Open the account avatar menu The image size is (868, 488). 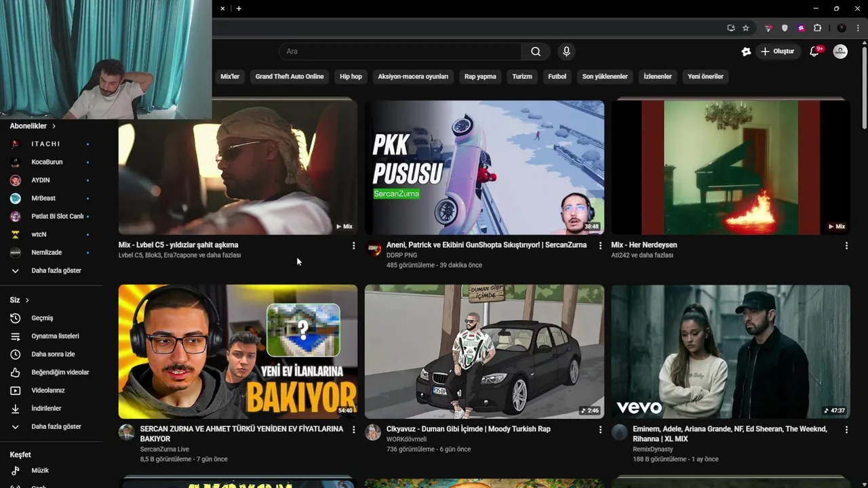click(840, 52)
